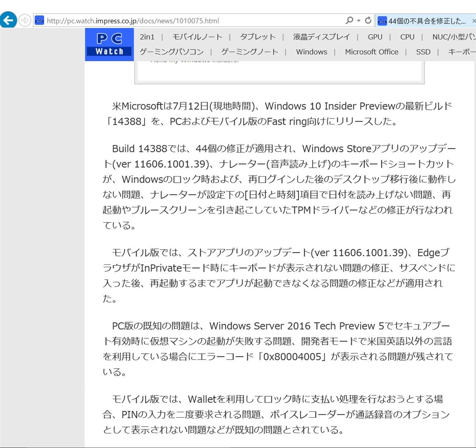This screenshot has height=448, width=476.
Task: Open the GPU category link
Action: 375,37
